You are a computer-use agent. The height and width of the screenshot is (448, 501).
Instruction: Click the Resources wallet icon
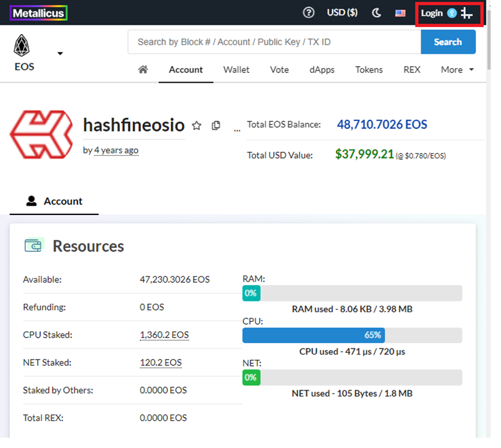coord(34,245)
